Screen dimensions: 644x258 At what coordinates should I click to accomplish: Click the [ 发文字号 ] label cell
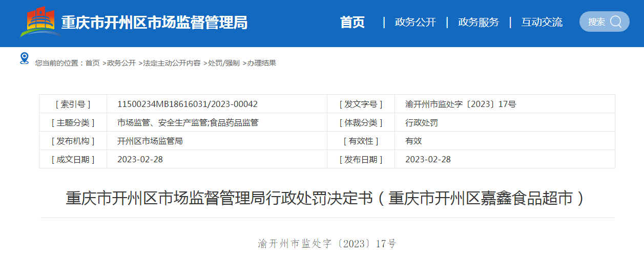[x=361, y=104]
